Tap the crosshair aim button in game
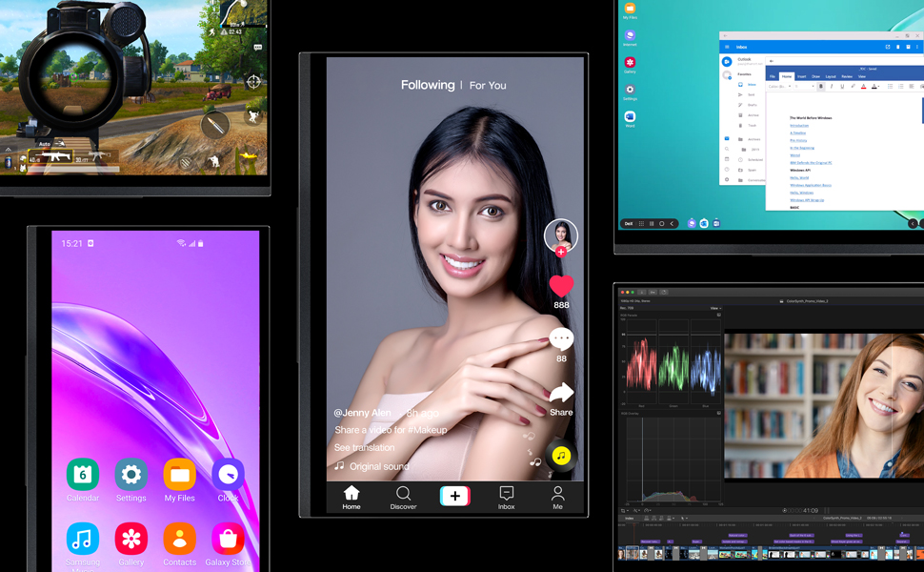Screen dimensions: 924x572 point(253,81)
